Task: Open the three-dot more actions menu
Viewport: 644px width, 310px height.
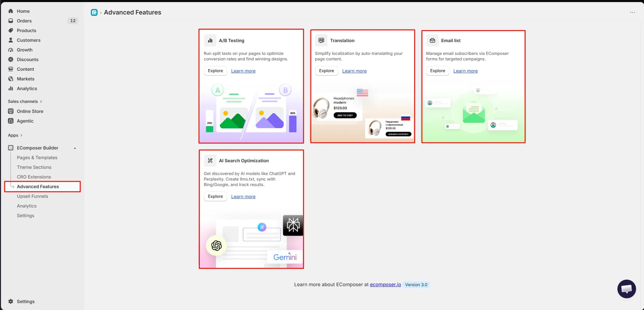Action: (x=632, y=12)
